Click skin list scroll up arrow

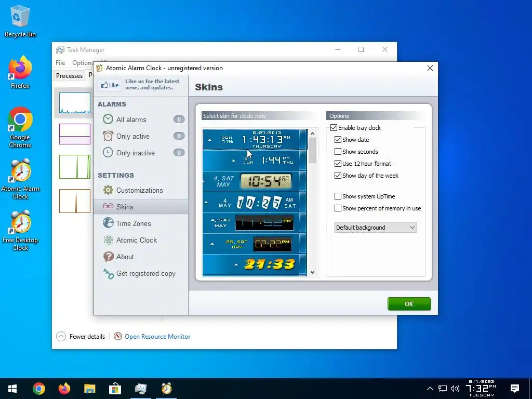pyautogui.click(x=312, y=134)
